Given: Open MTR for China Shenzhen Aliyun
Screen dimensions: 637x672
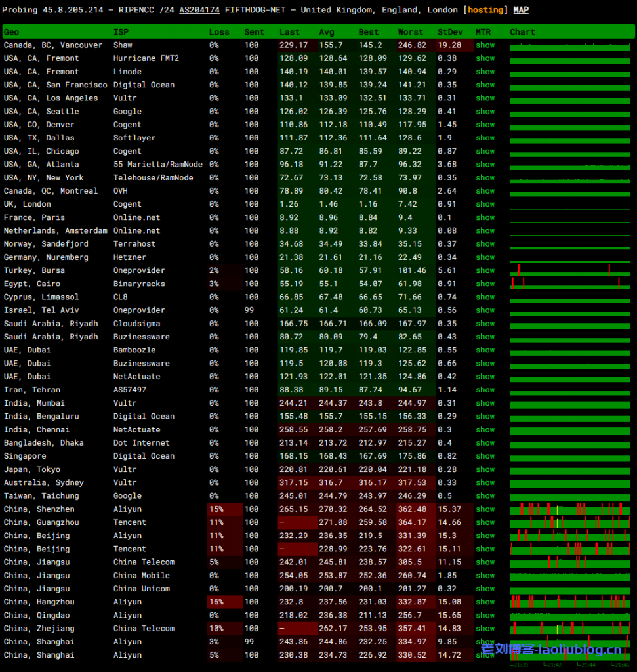Looking at the screenshot, I should (485, 509).
